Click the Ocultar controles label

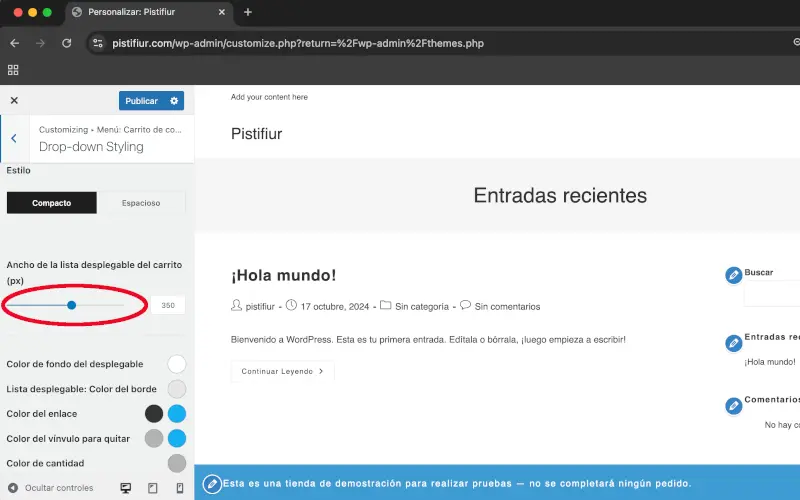click(59, 488)
